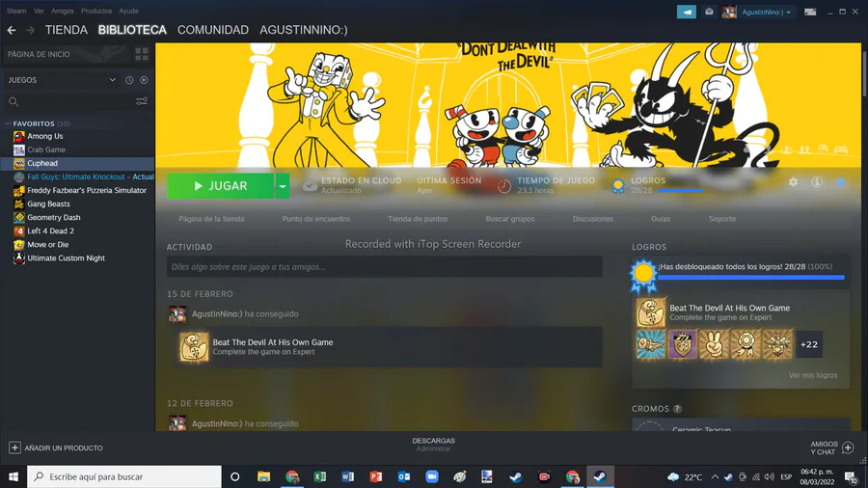The height and width of the screenshot is (488, 868).
Task: Show game info icon
Action: [x=817, y=182]
